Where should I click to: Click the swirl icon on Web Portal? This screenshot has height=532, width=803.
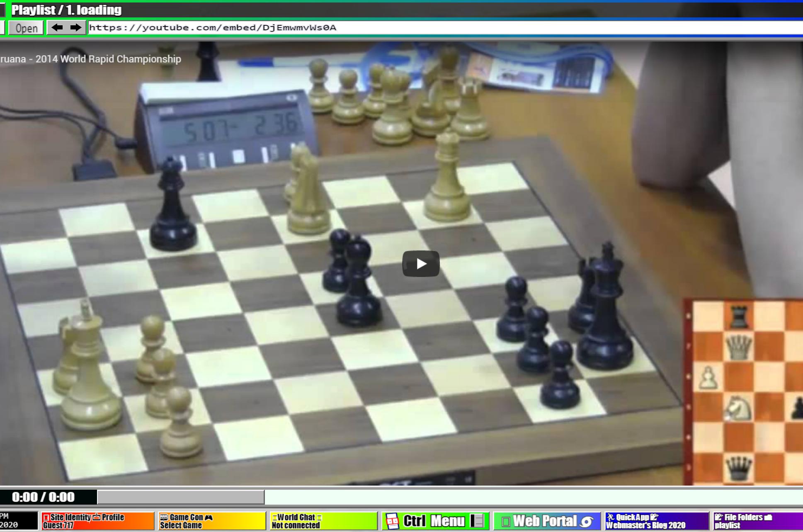click(x=586, y=522)
